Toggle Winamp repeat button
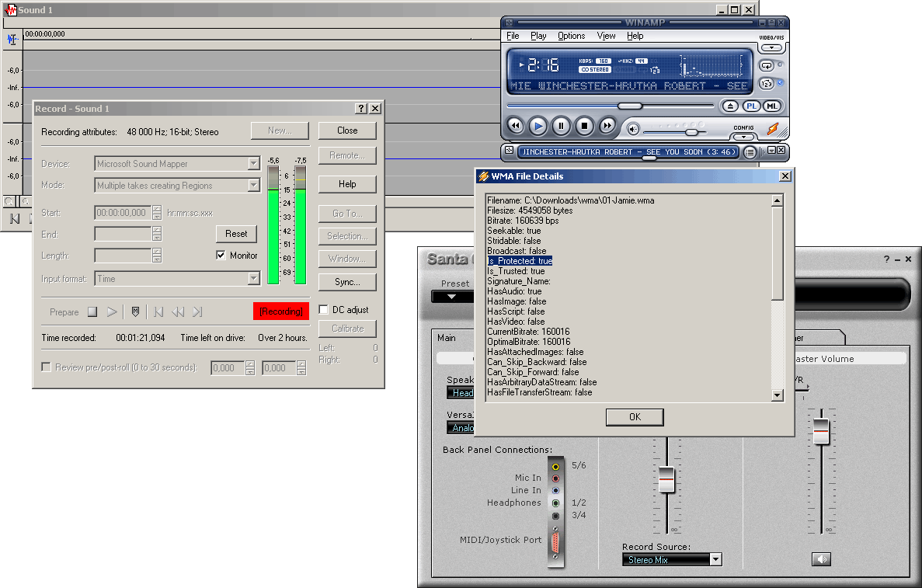Image resolution: width=922 pixels, height=588 pixels. 767,66
